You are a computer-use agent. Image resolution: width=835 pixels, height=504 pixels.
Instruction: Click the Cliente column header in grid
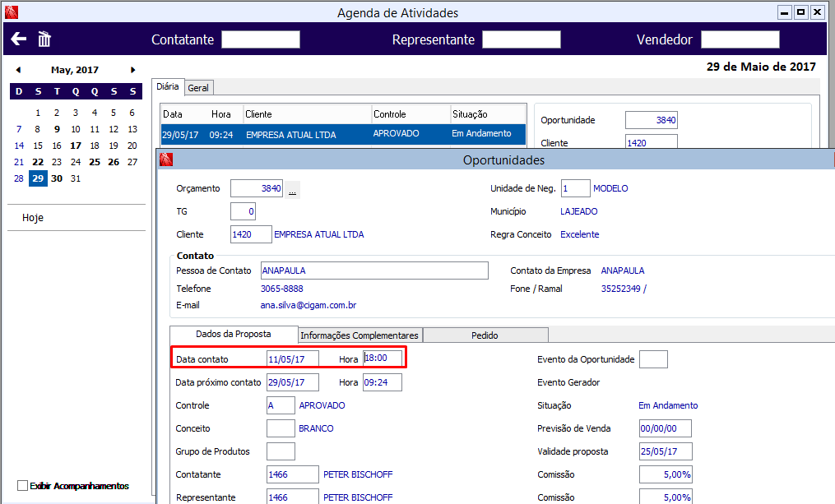tap(308, 114)
